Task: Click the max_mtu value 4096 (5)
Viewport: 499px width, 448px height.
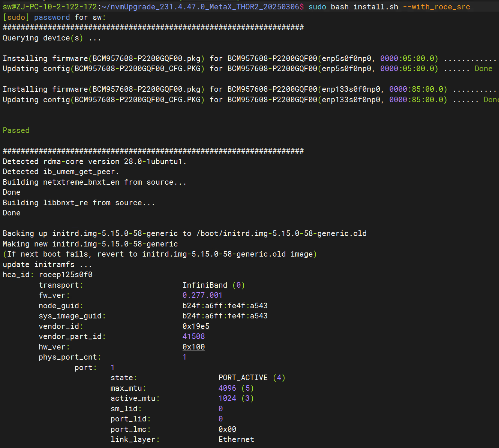Action: (x=236, y=388)
